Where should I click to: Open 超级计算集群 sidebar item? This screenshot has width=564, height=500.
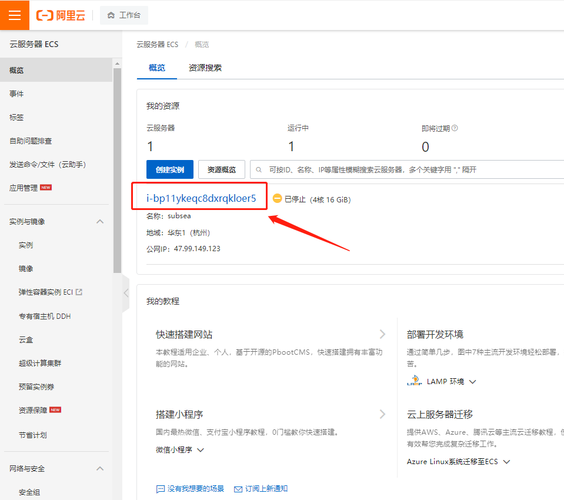(x=40, y=363)
